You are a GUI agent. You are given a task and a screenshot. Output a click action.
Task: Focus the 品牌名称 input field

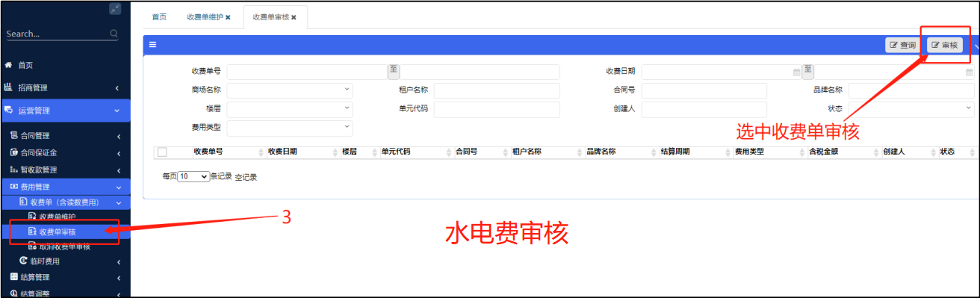pyautogui.click(x=911, y=90)
